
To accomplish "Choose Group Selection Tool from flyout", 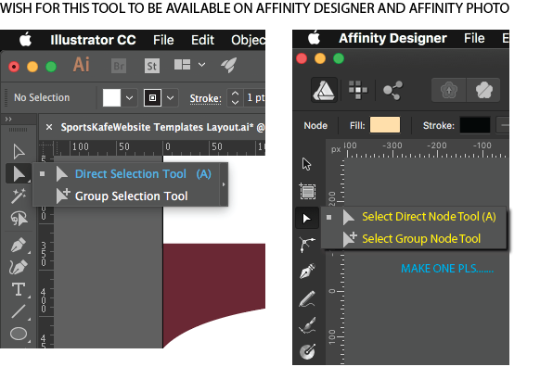I will click(x=131, y=196).
